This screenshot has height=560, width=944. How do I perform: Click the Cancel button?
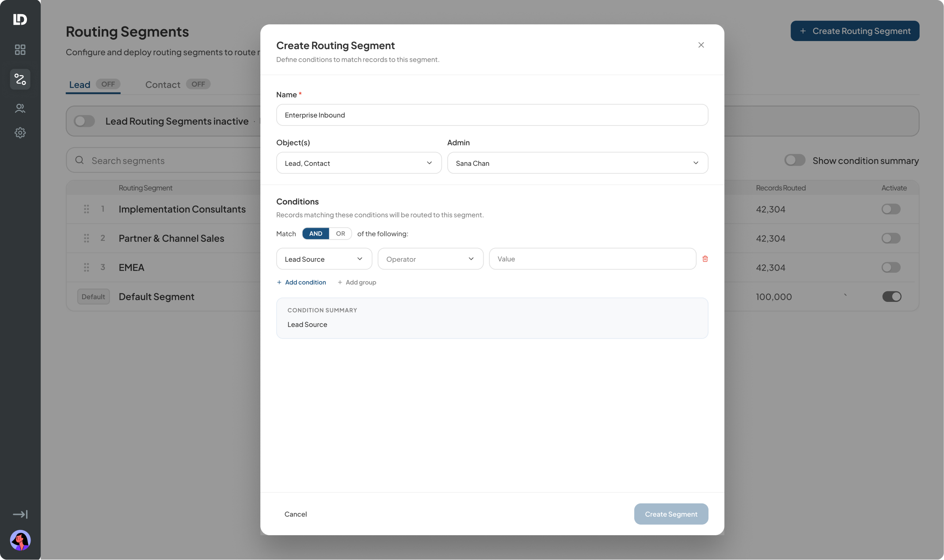pos(296,514)
